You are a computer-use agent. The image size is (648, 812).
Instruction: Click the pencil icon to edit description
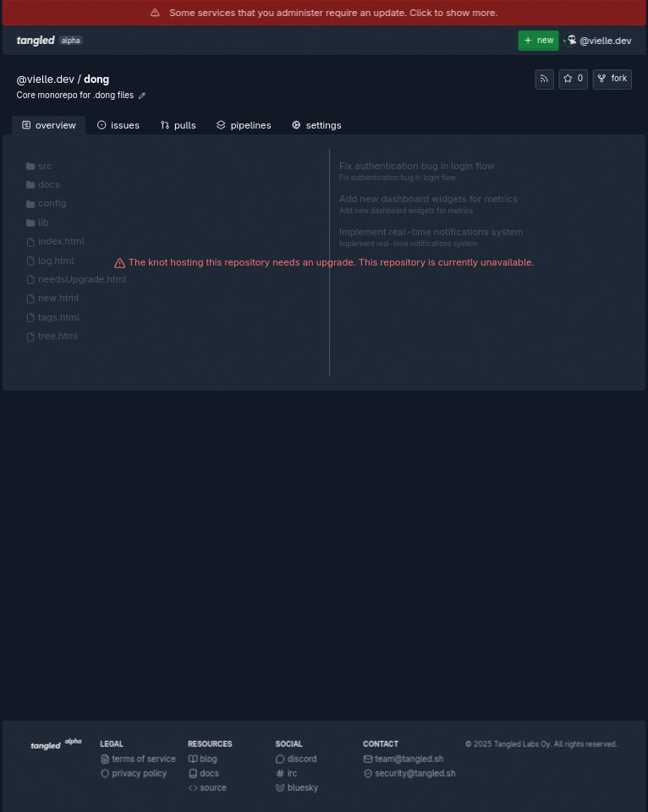tap(142, 96)
